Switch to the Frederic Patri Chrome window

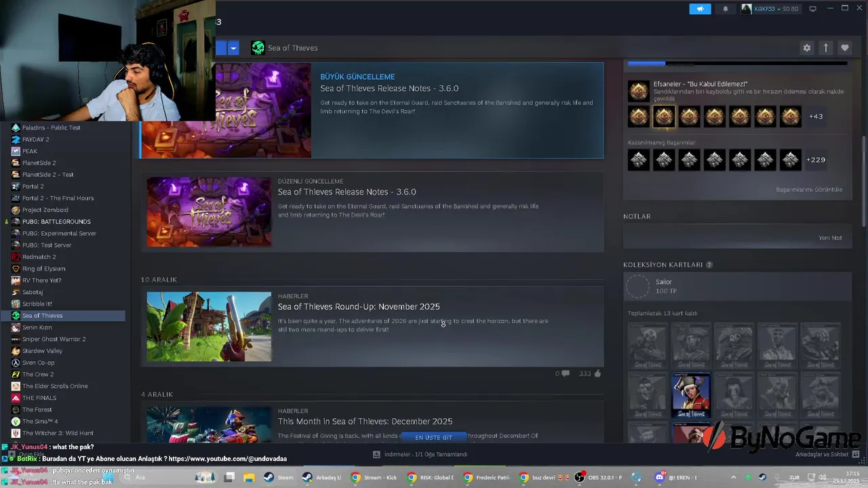(x=486, y=477)
